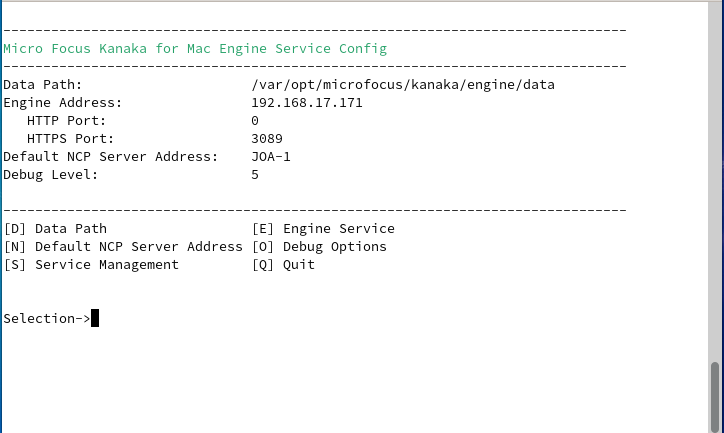Viewport: 724px width, 433px height.
Task: Click the Debug Level value 5
Action: pos(255,175)
